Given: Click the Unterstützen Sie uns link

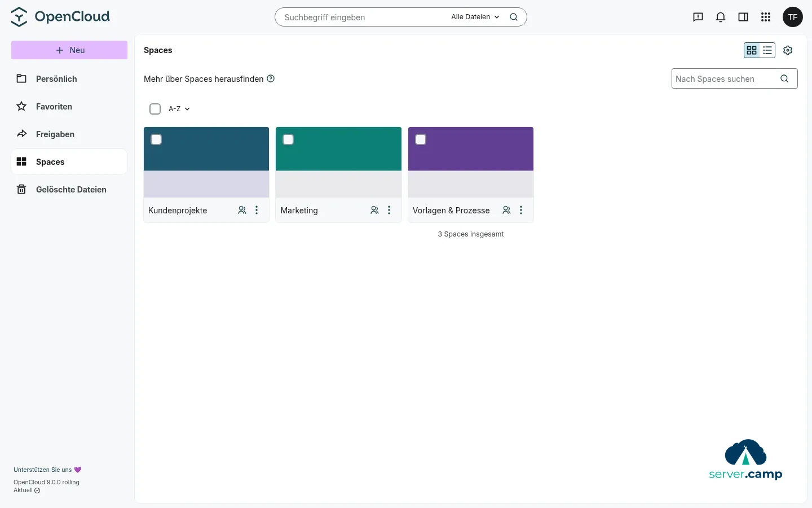Looking at the screenshot, I should click(x=47, y=470).
